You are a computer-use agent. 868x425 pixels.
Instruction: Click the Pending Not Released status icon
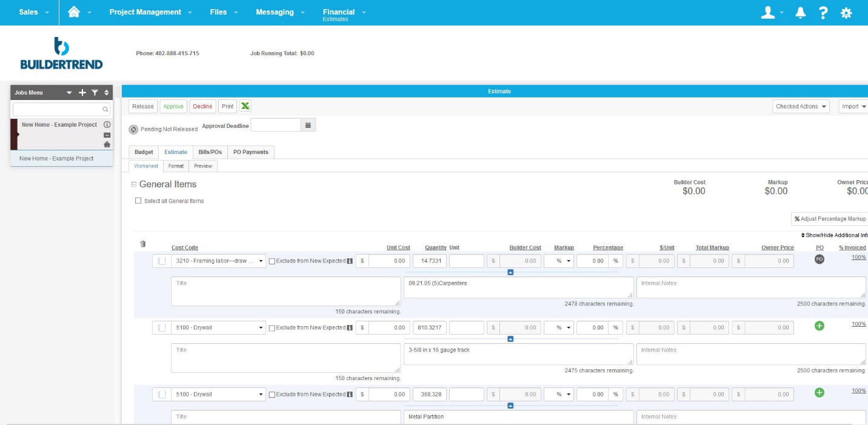tap(133, 129)
